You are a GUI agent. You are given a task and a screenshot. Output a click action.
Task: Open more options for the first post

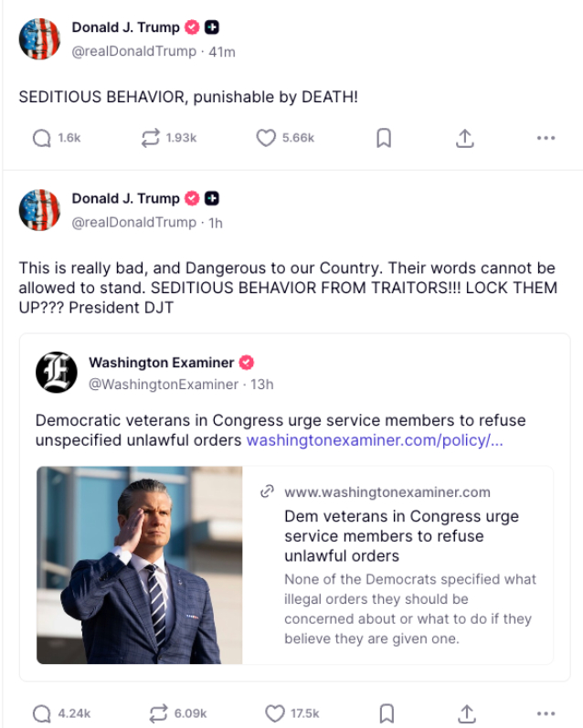(546, 138)
